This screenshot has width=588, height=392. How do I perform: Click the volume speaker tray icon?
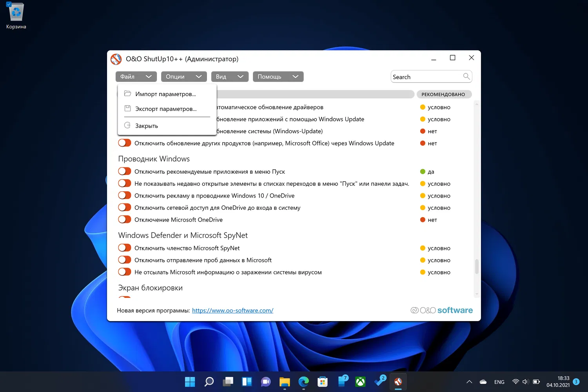click(x=526, y=382)
